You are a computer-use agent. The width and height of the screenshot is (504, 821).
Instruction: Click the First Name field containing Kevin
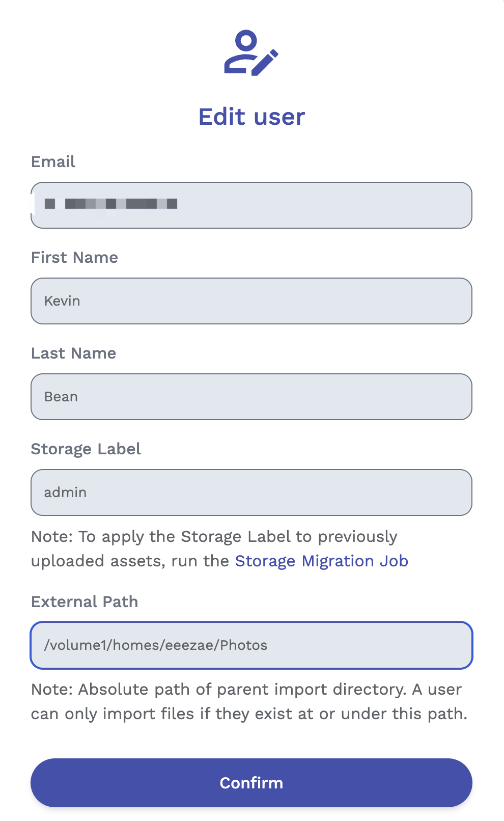251,301
